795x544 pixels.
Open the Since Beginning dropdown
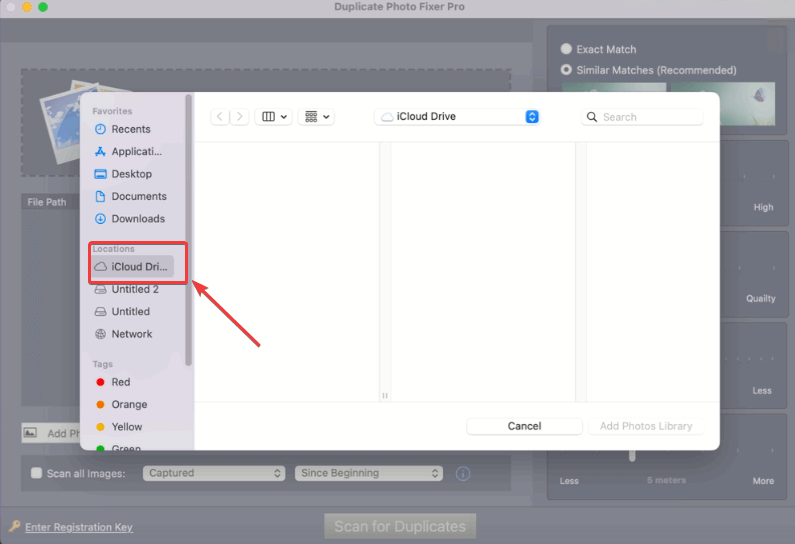tap(369, 473)
